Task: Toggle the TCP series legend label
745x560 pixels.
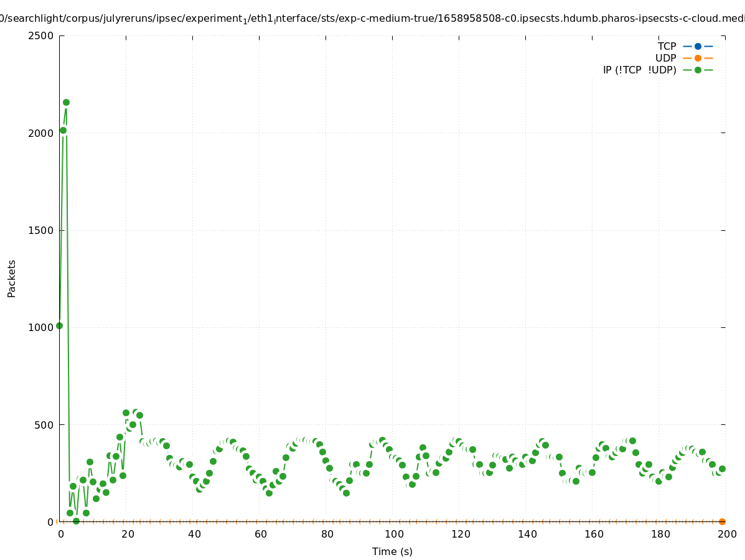Action: point(667,46)
